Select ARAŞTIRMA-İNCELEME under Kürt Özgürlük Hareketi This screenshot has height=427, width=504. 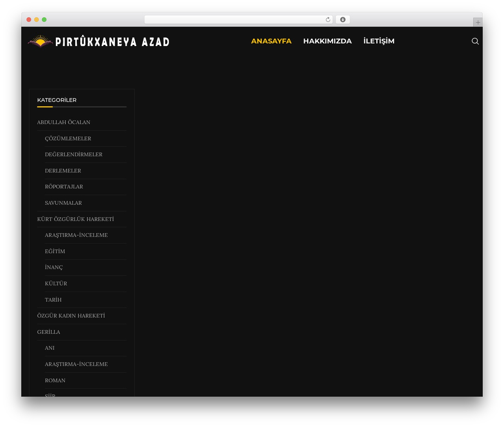tap(76, 235)
